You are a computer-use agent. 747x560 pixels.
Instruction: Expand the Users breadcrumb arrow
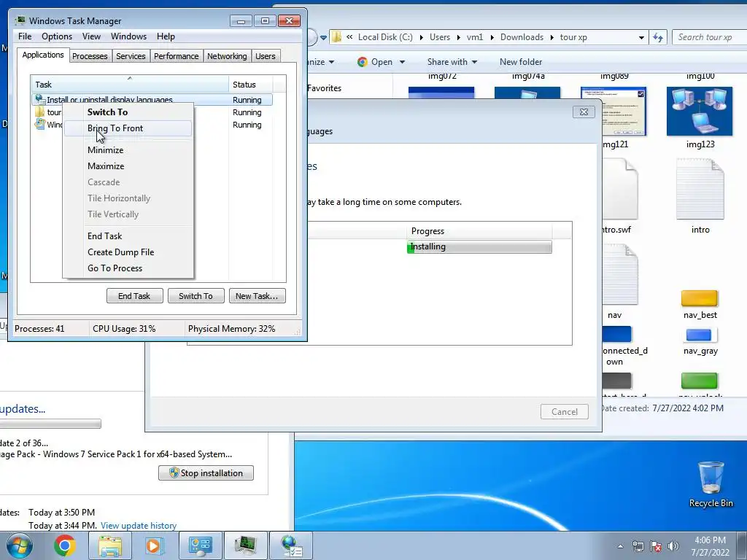(459, 37)
